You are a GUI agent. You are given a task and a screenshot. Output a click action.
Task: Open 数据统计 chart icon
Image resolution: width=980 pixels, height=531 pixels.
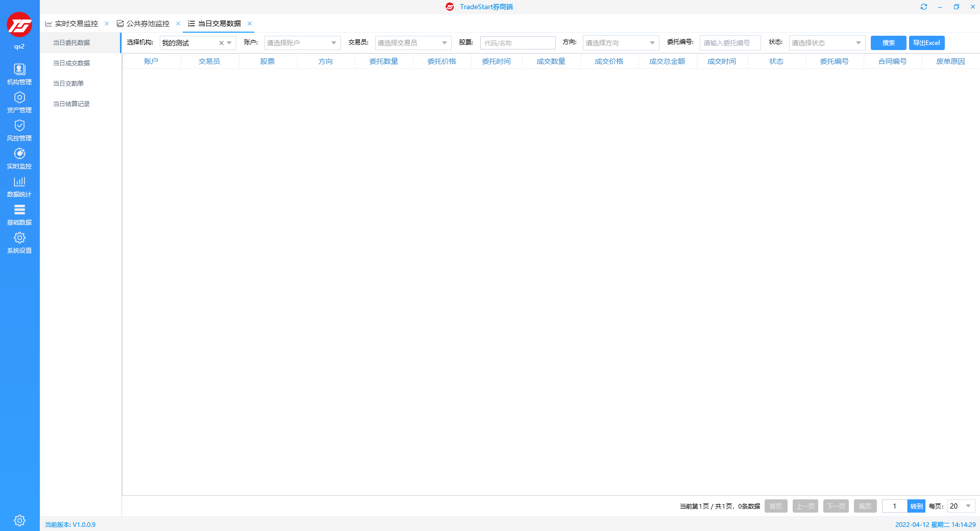coord(19,186)
